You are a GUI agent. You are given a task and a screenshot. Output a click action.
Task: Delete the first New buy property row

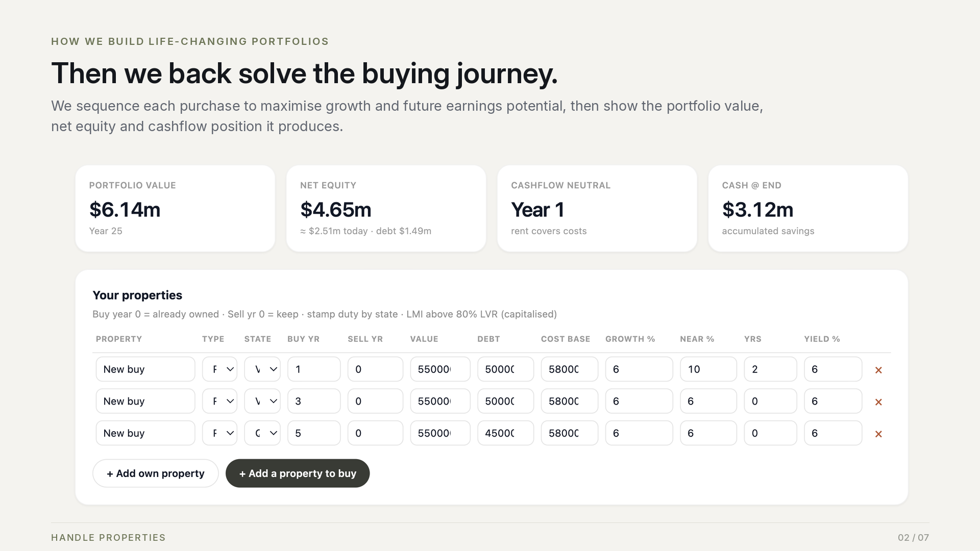pos(878,370)
